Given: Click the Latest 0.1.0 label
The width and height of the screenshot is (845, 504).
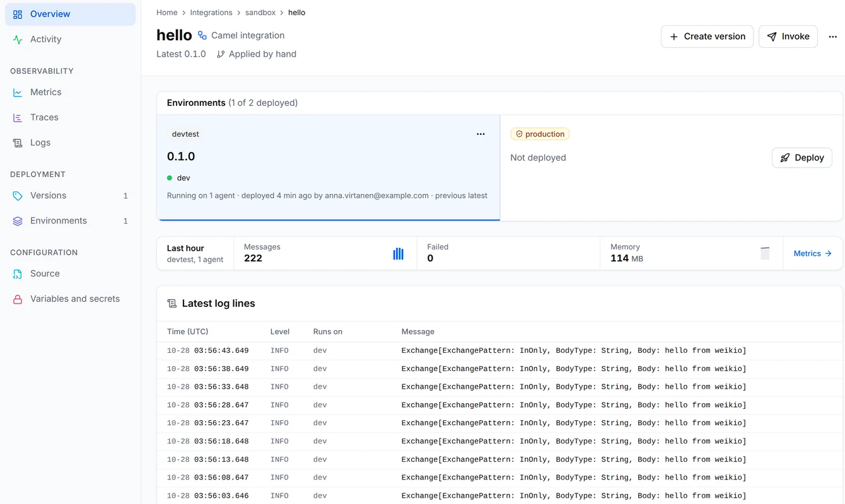Looking at the screenshot, I should coord(181,54).
